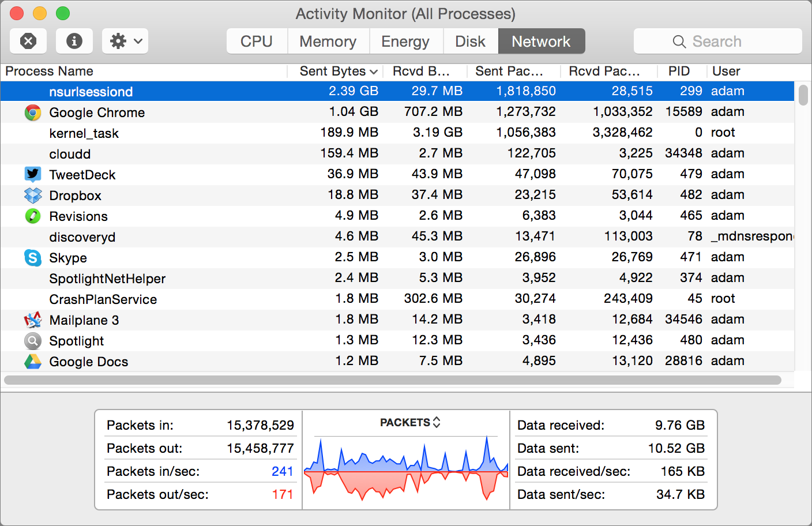Select the Revisions process name
812x526 pixels.
pos(78,216)
